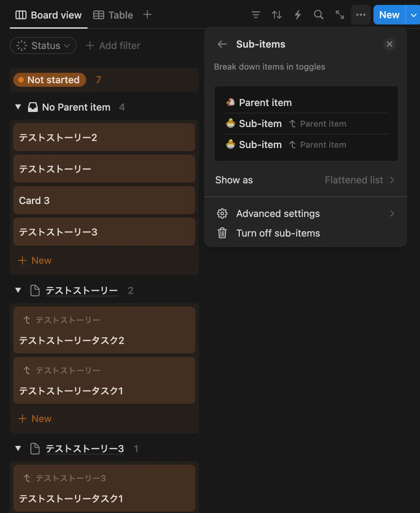
Task: Add a new view with plus icon
Action: tap(147, 15)
